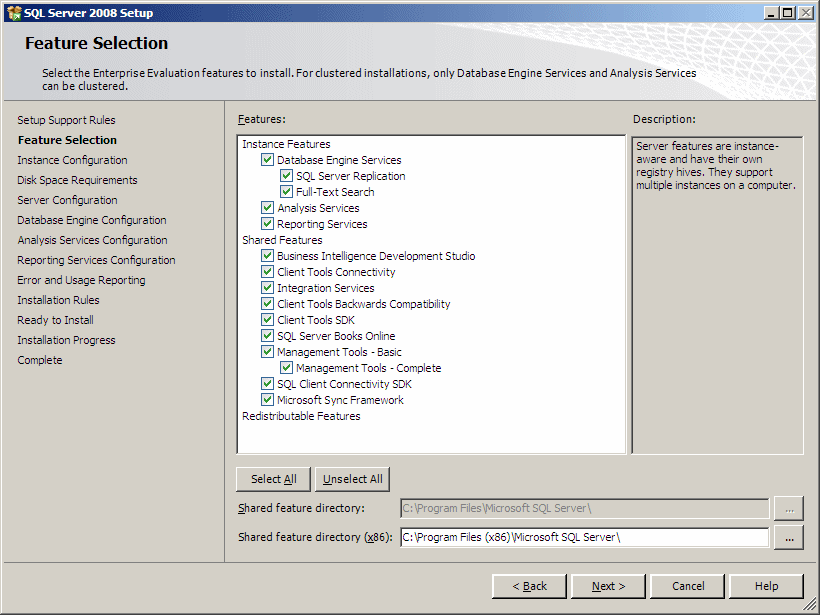
Task: Click Analysis Services Configuration step
Action: [x=93, y=240]
